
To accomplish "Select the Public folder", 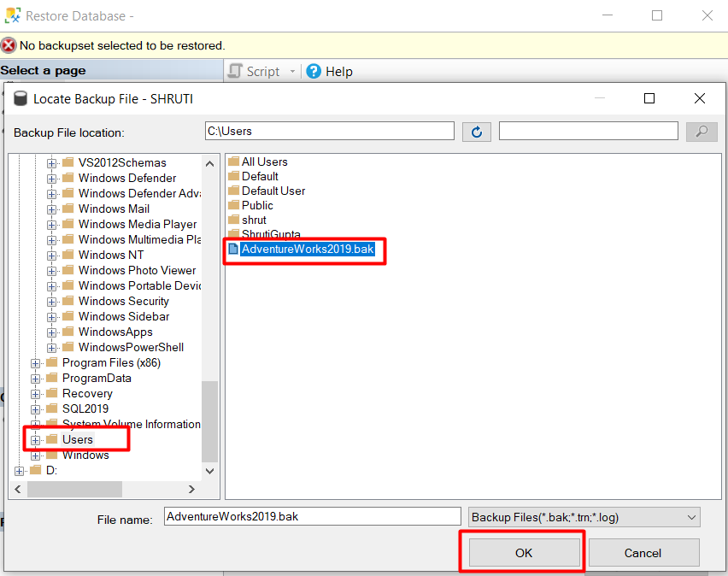I will point(257,205).
